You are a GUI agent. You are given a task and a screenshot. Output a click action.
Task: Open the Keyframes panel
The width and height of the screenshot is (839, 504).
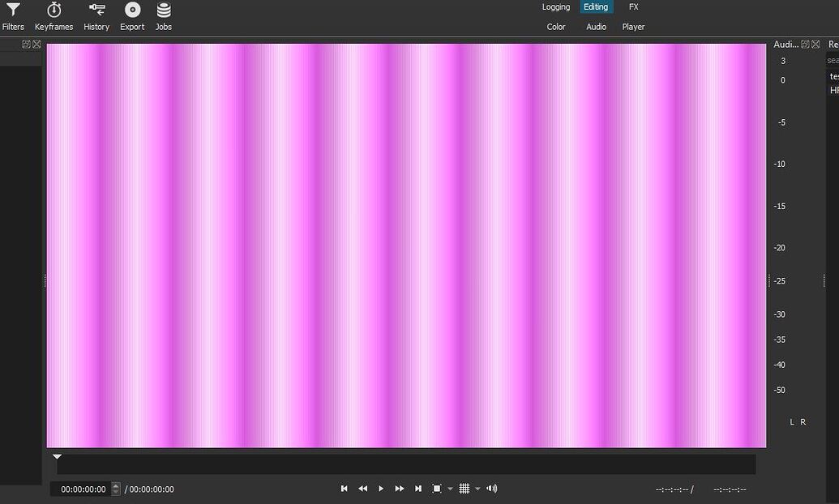pos(54,16)
